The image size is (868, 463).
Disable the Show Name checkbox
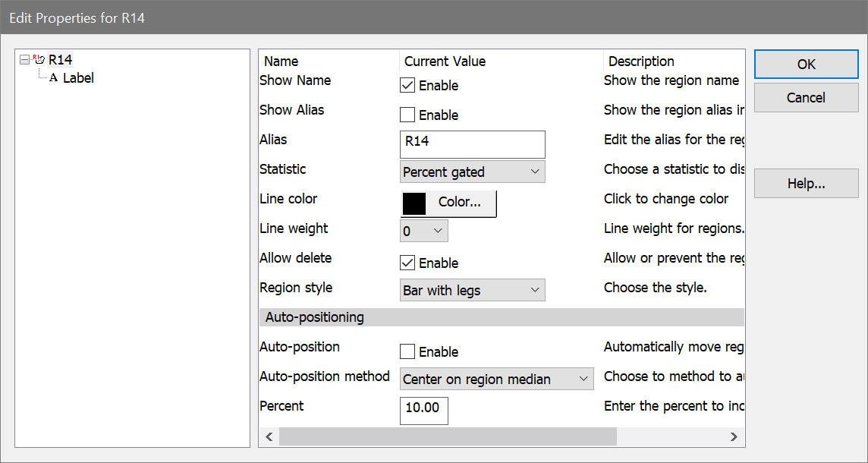pyautogui.click(x=407, y=86)
